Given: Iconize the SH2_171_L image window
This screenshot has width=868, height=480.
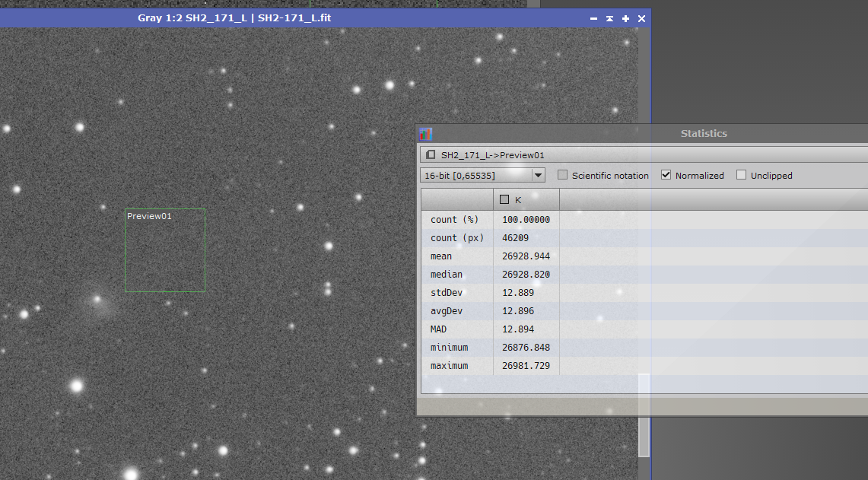Looking at the screenshot, I should (x=593, y=18).
